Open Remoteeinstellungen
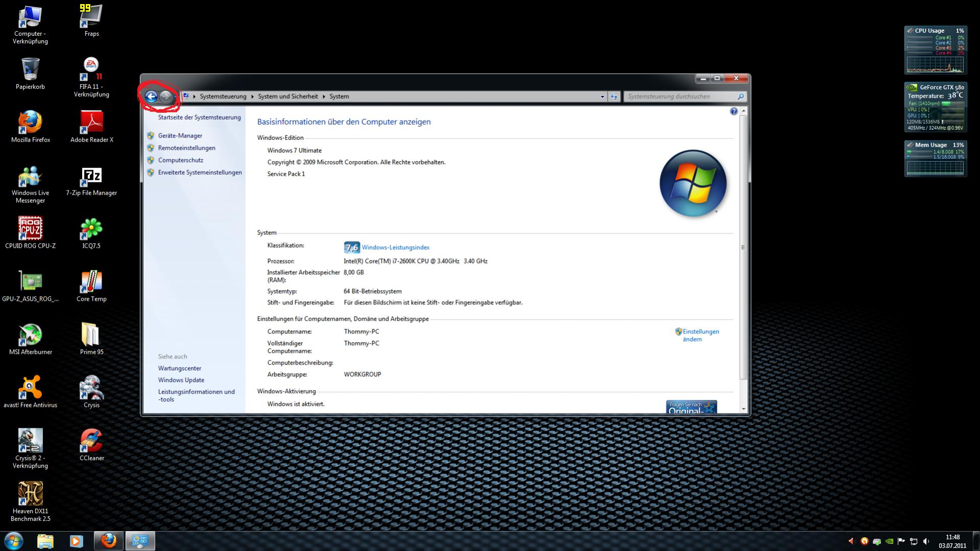 (x=187, y=148)
